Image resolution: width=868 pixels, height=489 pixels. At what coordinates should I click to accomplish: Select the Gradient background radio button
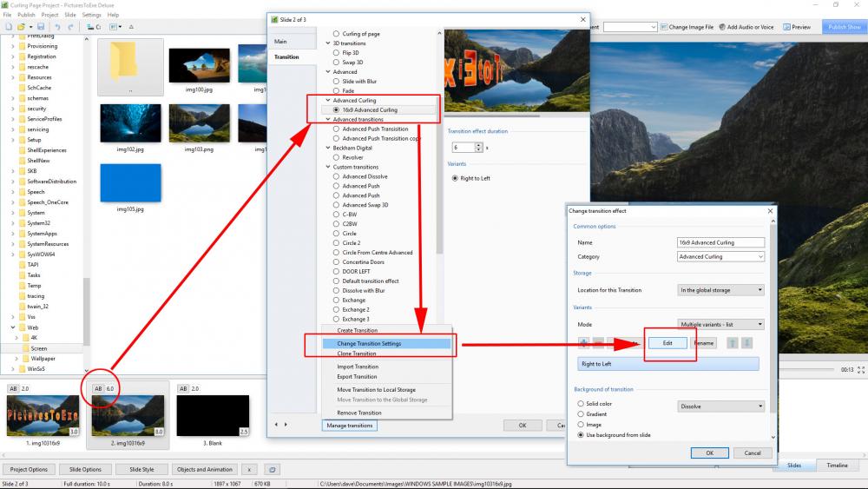click(x=581, y=414)
